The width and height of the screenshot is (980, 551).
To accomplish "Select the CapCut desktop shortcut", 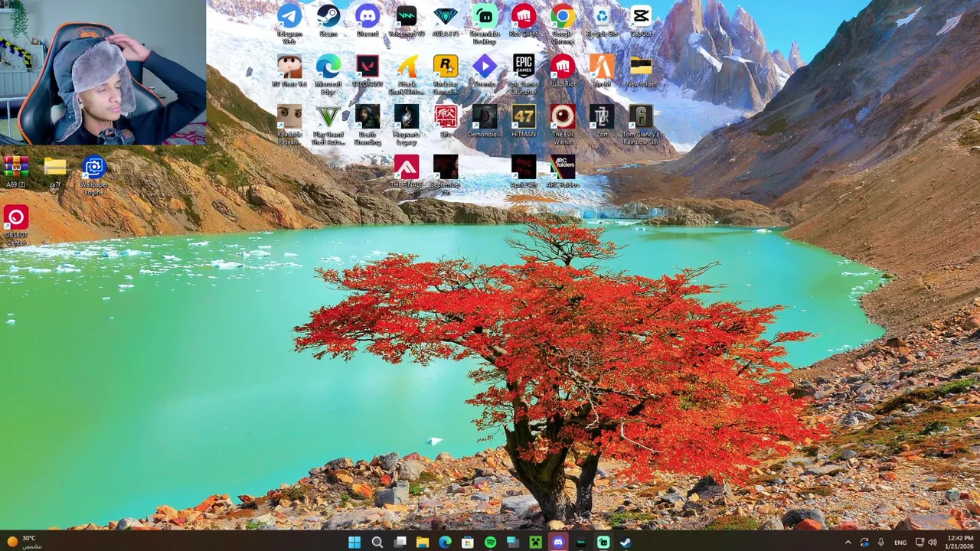I will point(641,21).
